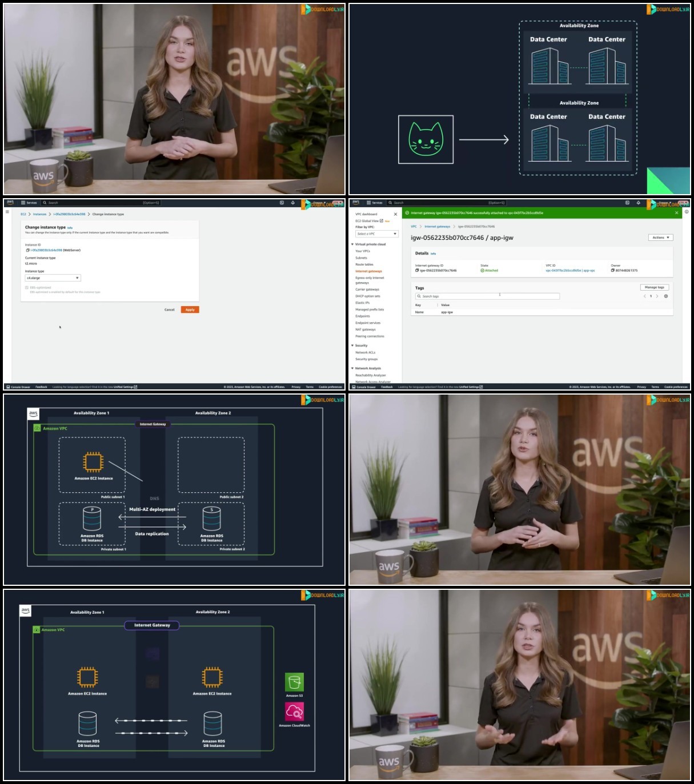694x784 pixels.
Task: Open Subnets in the VPC sidebar
Action: click(x=362, y=258)
